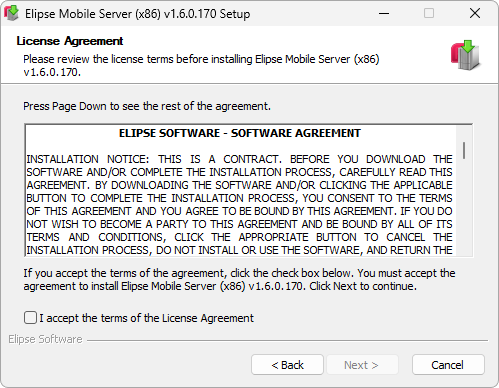Screen dimensions: 499x388
Task: Go back with the Back button
Action: click(x=287, y=365)
